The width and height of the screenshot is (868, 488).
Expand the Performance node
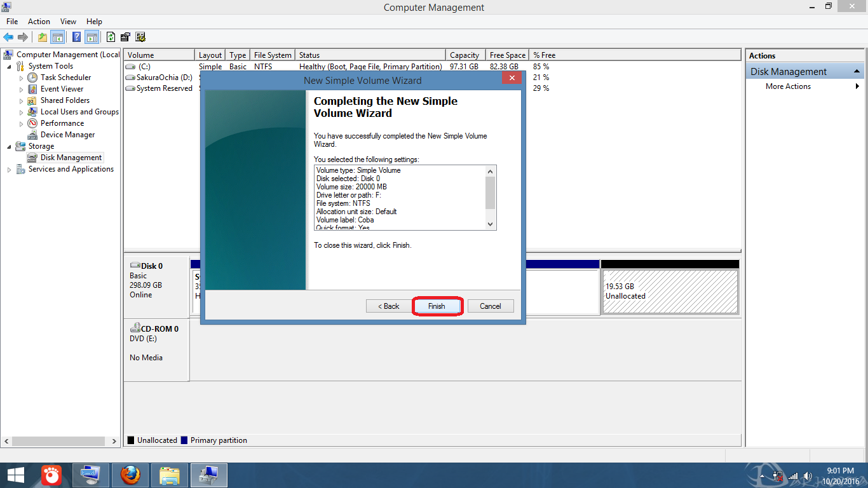click(x=21, y=123)
